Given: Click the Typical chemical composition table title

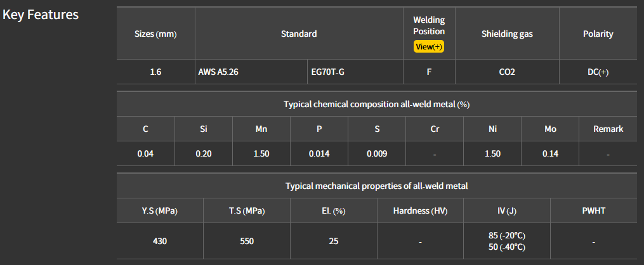Looking at the screenshot, I should point(376,104).
